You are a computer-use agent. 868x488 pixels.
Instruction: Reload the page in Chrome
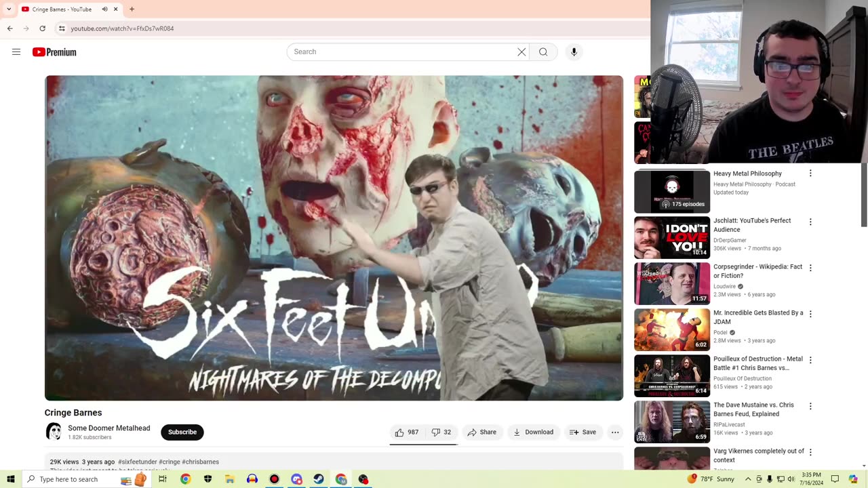42,28
